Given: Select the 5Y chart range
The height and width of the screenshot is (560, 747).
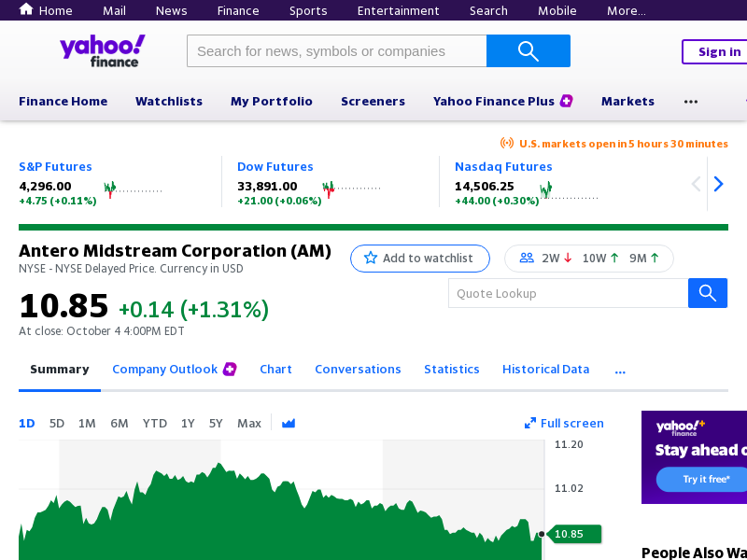Looking at the screenshot, I should (x=216, y=424).
